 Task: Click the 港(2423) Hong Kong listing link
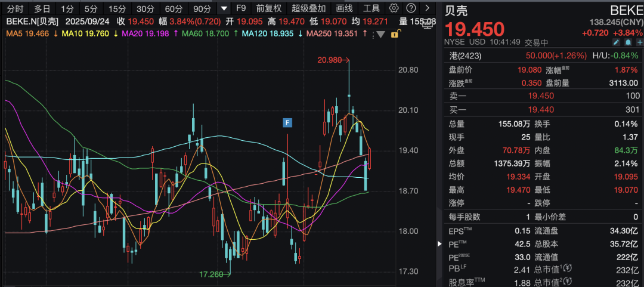coord(465,55)
